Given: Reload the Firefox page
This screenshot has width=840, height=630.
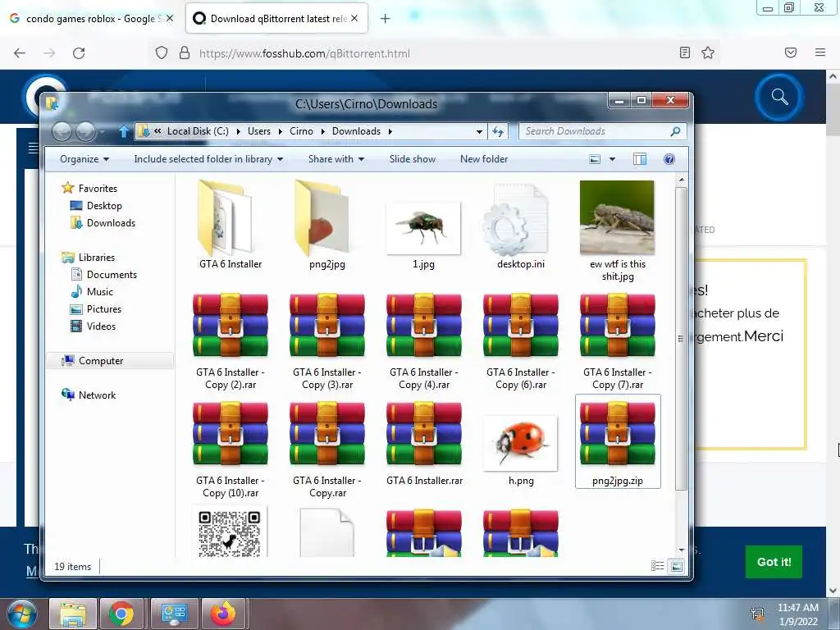Looking at the screenshot, I should tap(79, 53).
